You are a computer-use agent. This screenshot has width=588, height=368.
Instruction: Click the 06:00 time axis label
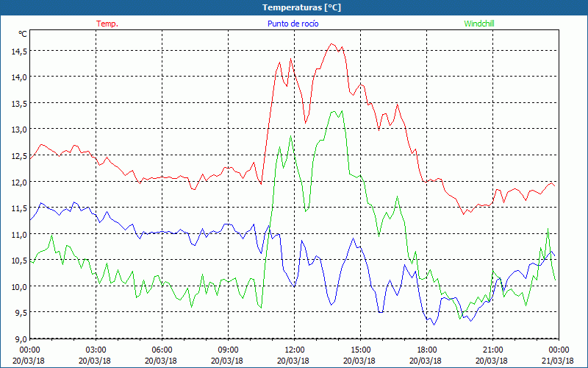(162, 350)
